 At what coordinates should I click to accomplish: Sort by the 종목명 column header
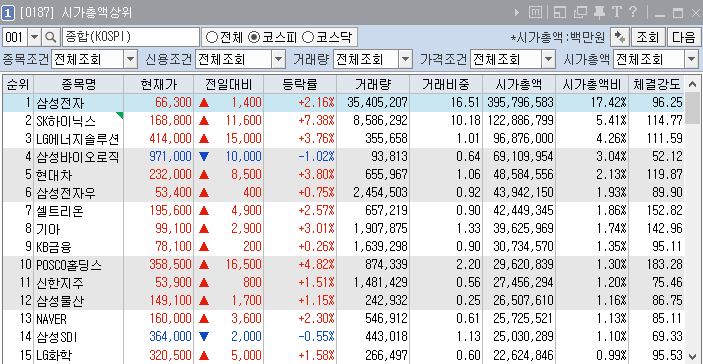[78, 84]
